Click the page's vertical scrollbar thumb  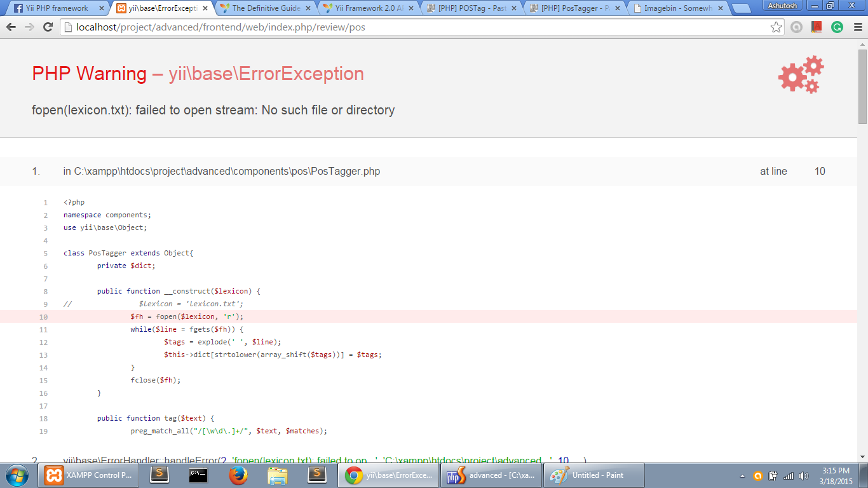coord(862,85)
